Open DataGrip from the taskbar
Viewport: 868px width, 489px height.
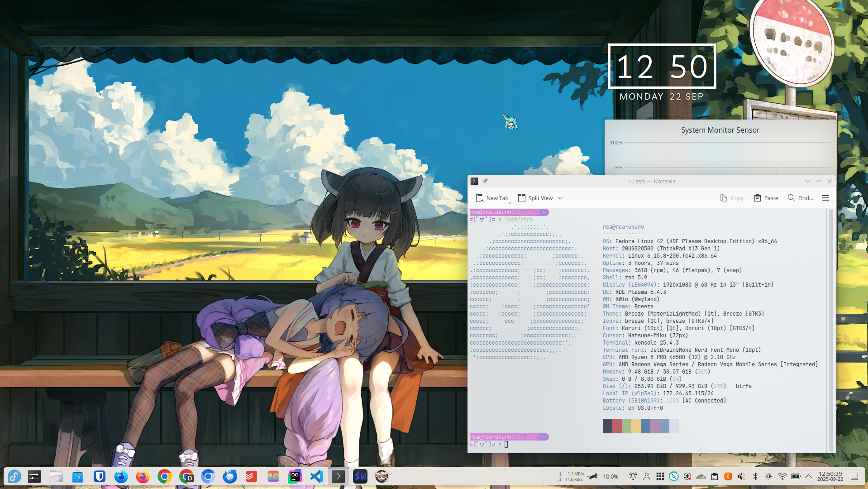[x=295, y=476]
